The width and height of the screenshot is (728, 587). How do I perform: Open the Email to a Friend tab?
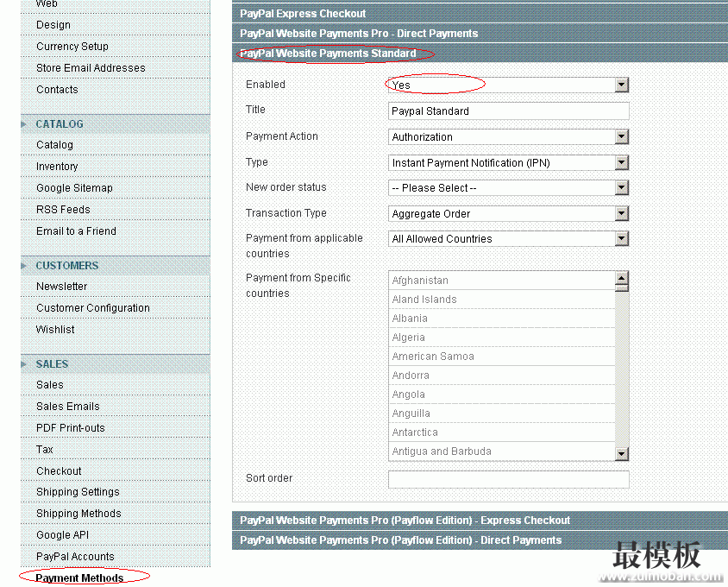[x=116, y=231]
